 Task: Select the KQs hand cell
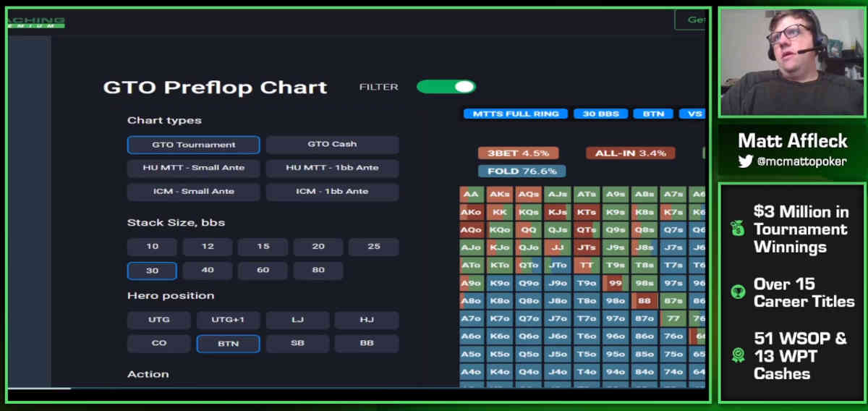(x=528, y=213)
